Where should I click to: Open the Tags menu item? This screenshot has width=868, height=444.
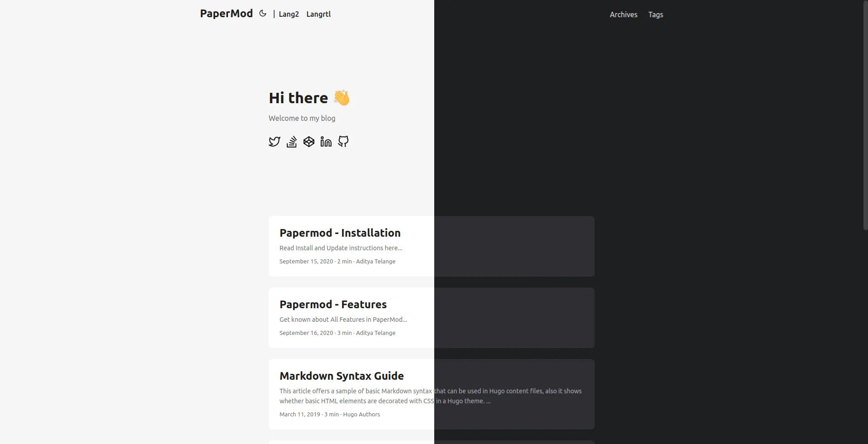point(655,14)
